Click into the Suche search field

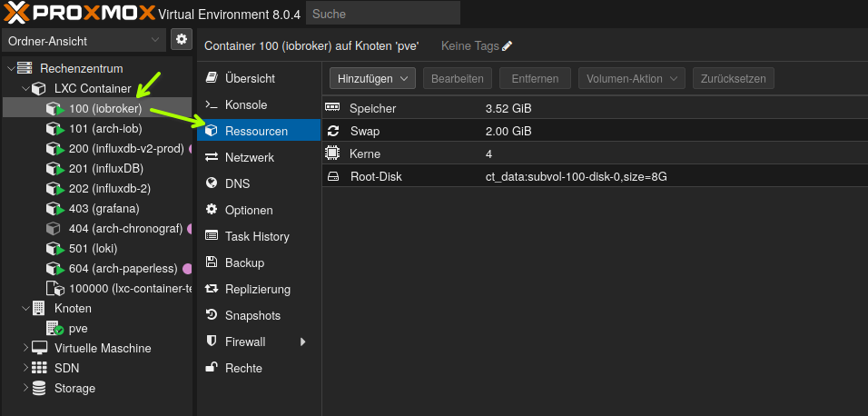click(383, 14)
